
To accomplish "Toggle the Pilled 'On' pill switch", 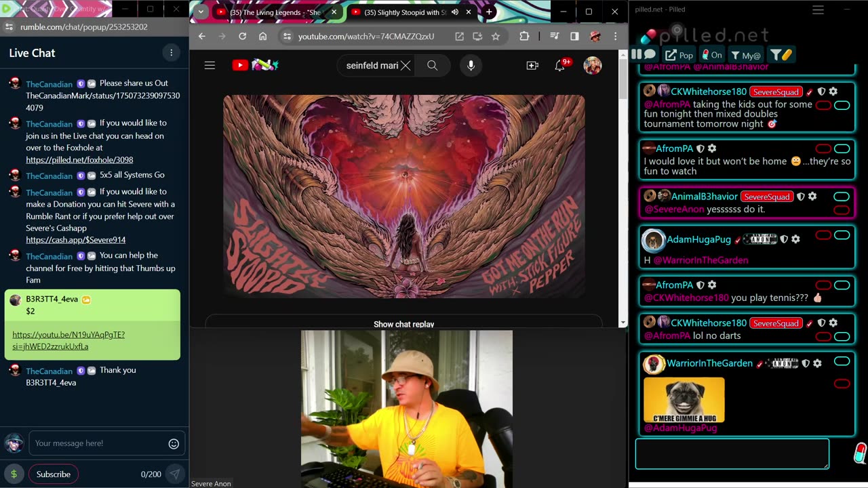I will 712,55.
